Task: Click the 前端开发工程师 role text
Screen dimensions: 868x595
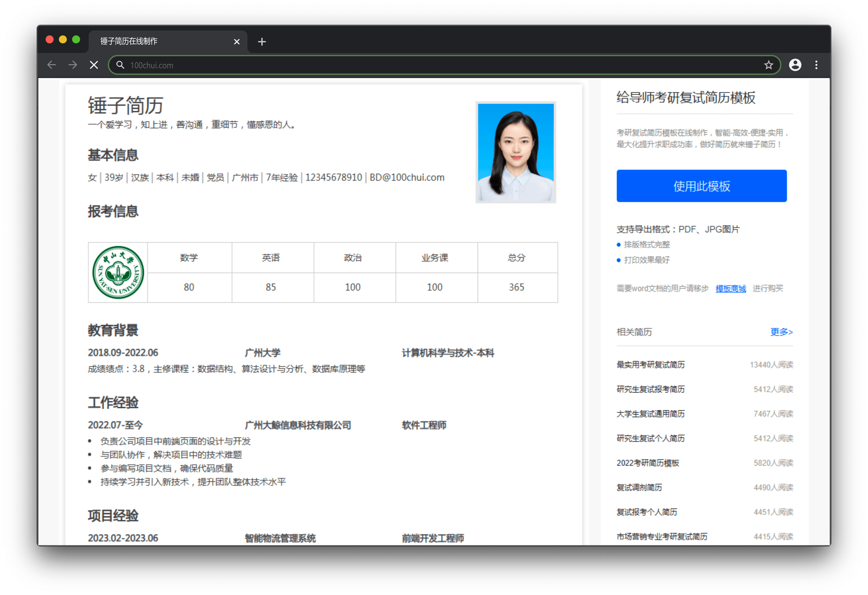Action: pyautogui.click(x=433, y=538)
